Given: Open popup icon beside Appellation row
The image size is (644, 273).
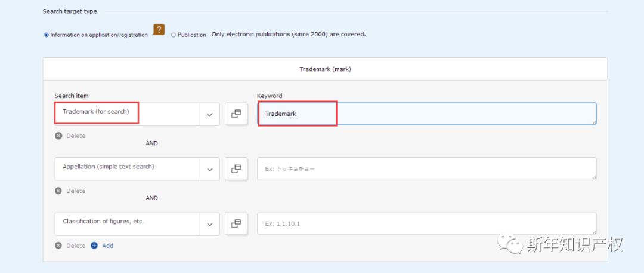Looking at the screenshot, I should (x=236, y=169).
